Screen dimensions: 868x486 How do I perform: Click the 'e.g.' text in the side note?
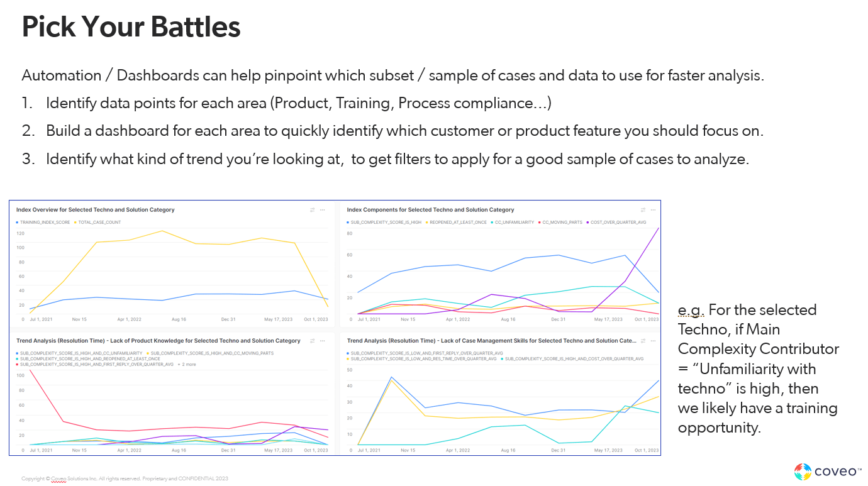pos(691,310)
